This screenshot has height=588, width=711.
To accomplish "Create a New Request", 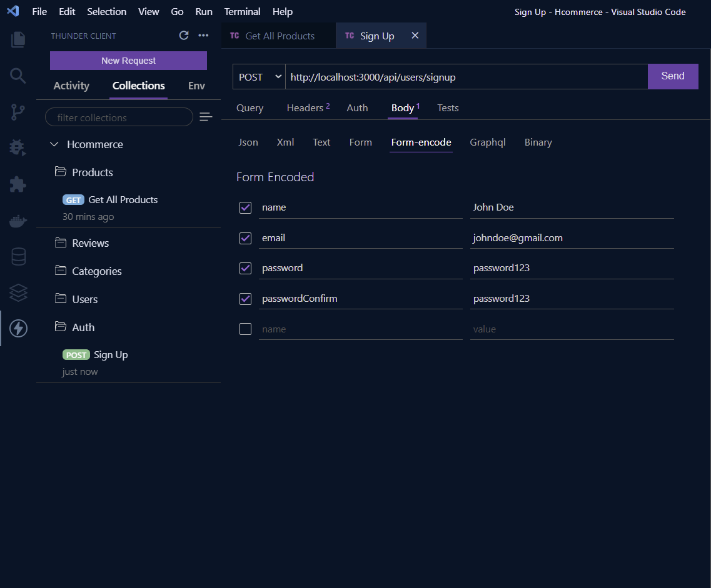I will click(128, 60).
